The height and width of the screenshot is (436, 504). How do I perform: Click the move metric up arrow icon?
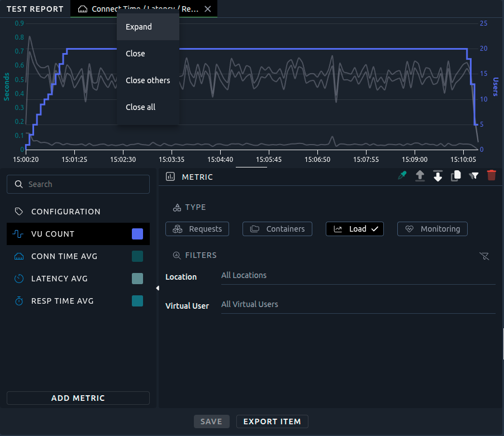coord(420,176)
